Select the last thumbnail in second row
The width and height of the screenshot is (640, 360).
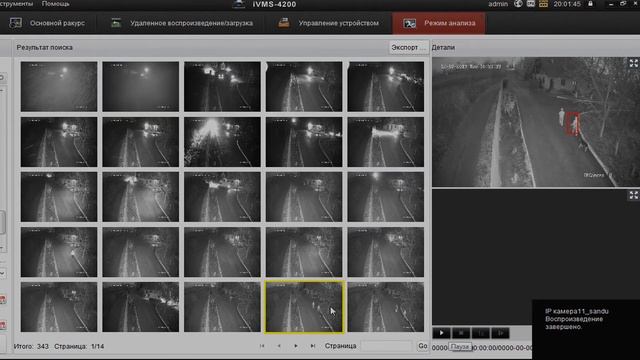click(x=386, y=142)
